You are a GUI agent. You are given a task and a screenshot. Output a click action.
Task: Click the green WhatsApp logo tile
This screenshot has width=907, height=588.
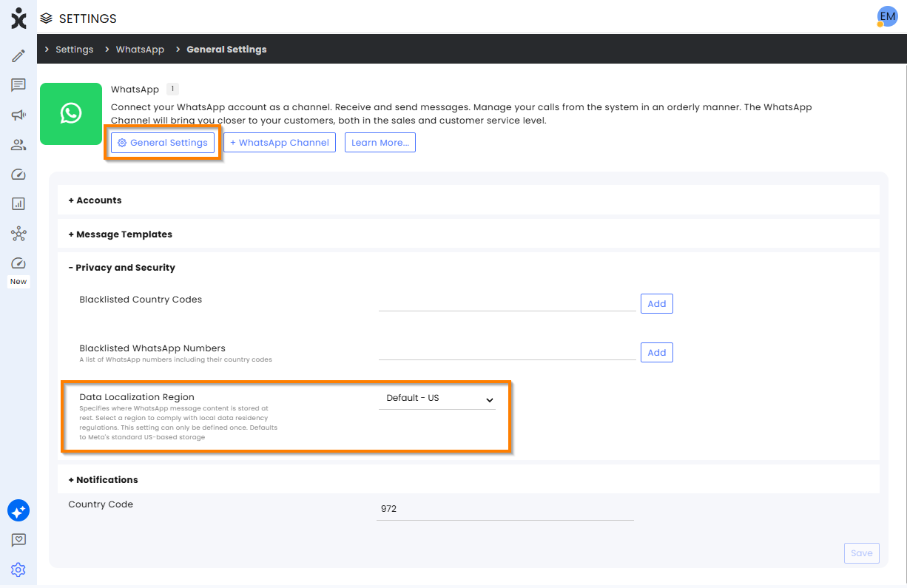click(x=71, y=114)
